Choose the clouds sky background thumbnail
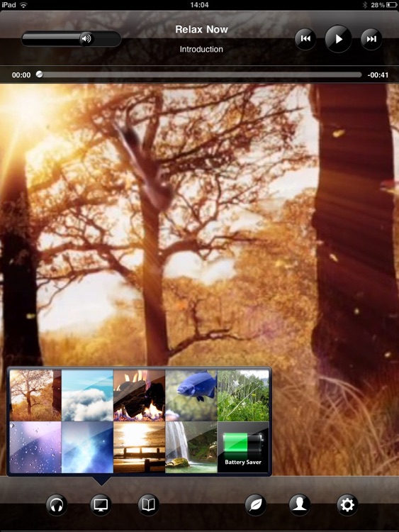 point(87,396)
